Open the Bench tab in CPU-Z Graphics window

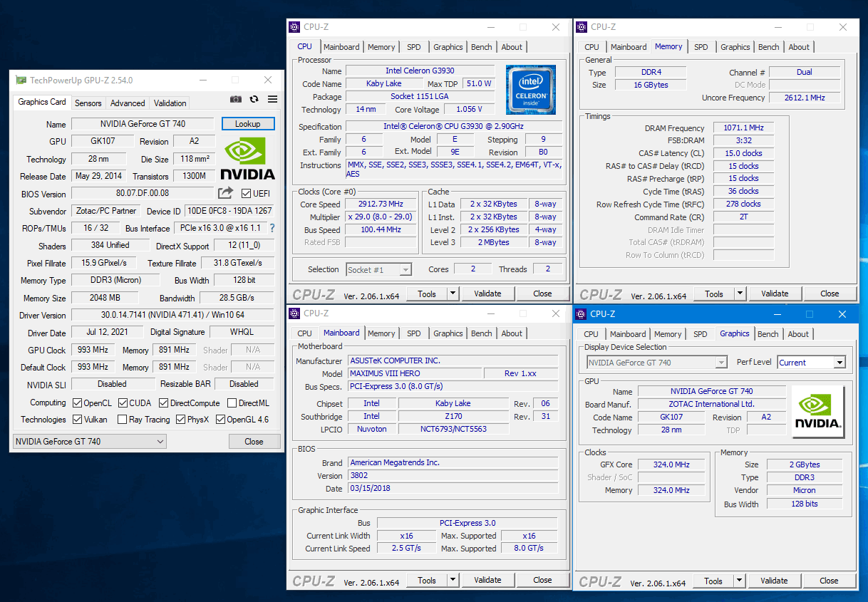point(768,334)
